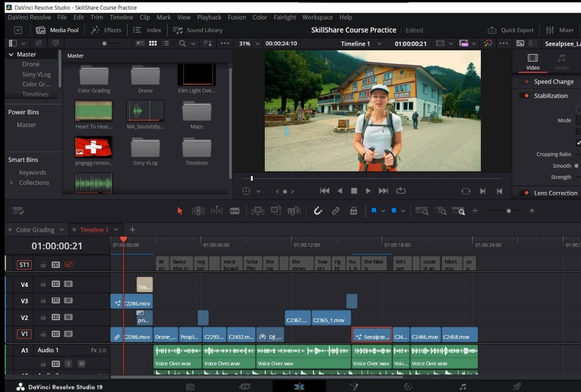Toggle the Speed Change switch
Viewport: 581px width, 392px height.
click(525, 82)
